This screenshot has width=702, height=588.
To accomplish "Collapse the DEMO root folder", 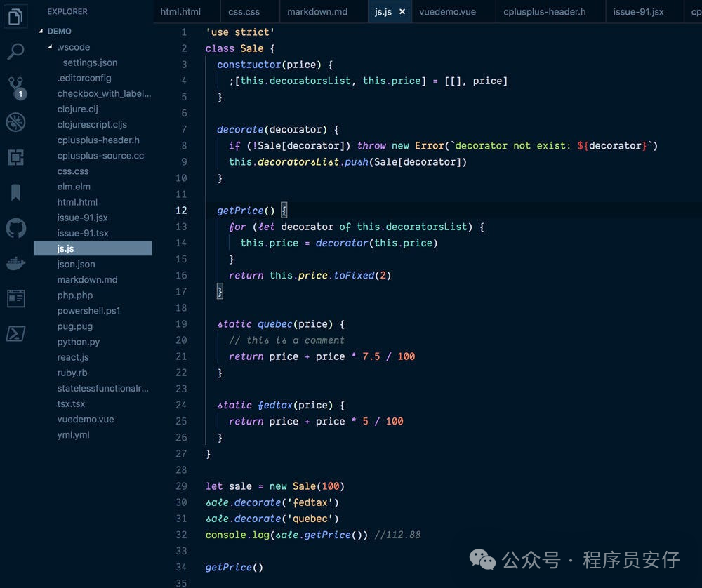I will click(42, 32).
